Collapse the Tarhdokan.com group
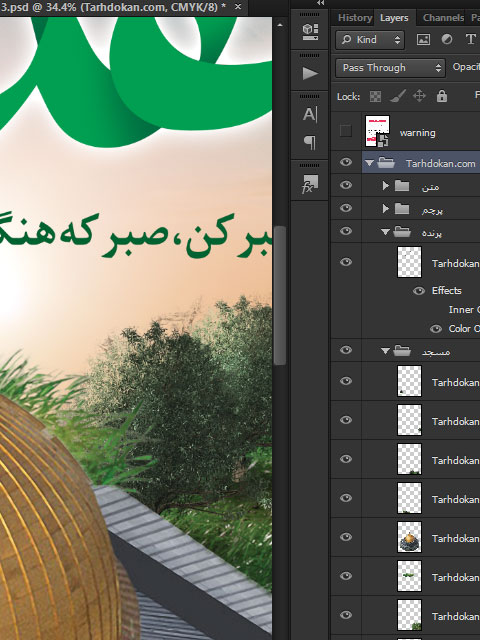The image size is (480, 640). (x=369, y=163)
